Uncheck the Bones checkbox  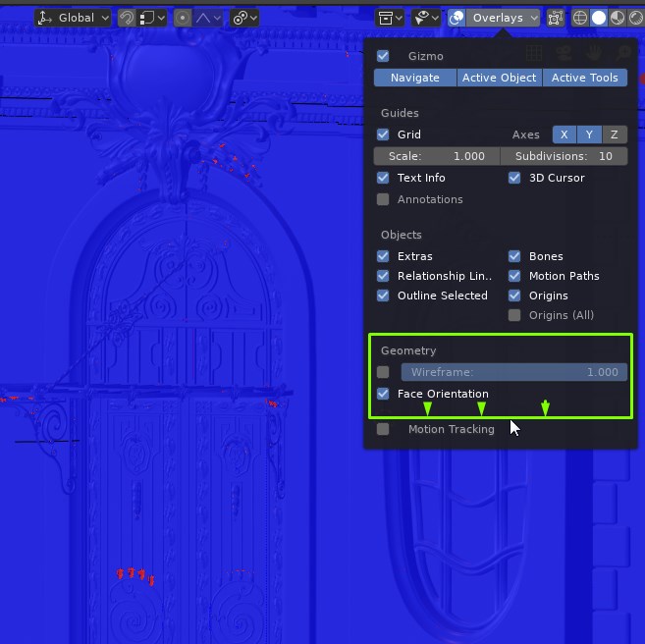tap(514, 256)
